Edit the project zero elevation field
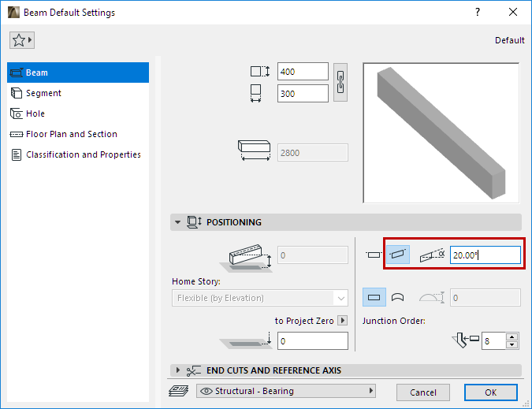 click(312, 340)
